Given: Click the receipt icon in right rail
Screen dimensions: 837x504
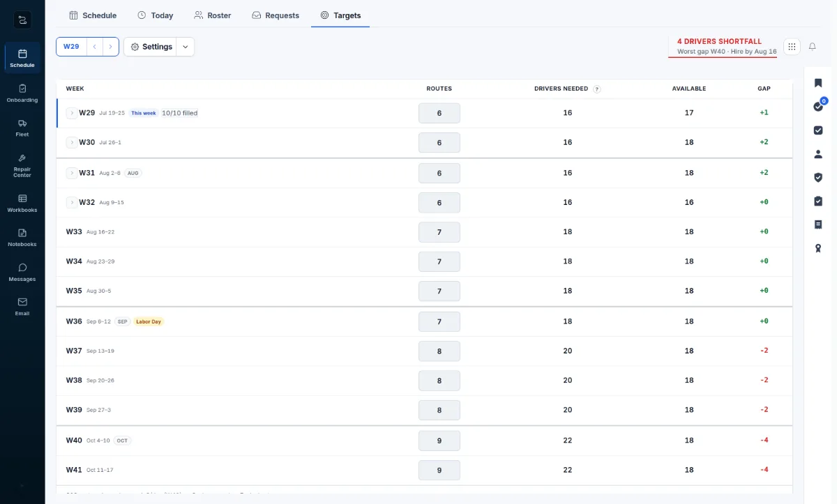Looking at the screenshot, I should click(818, 224).
